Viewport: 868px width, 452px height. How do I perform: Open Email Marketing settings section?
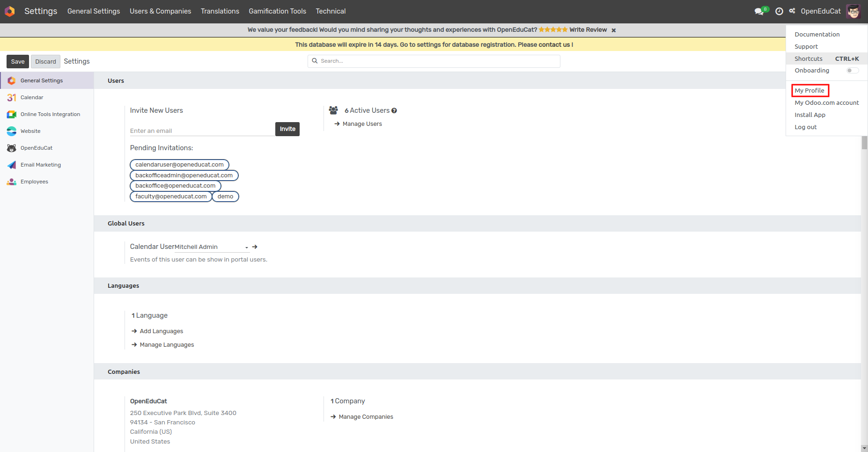click(x=41, y=165)
